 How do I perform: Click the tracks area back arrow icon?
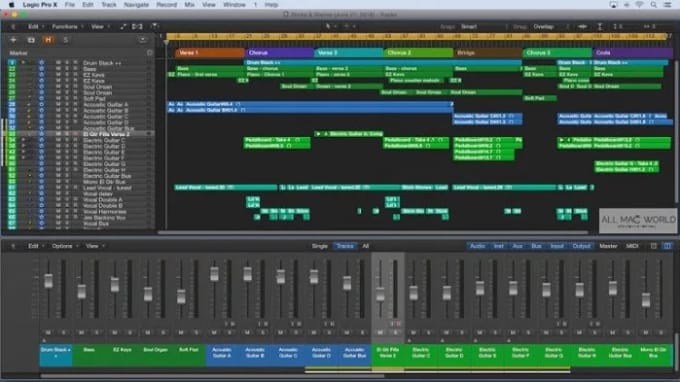(x=13, y=26)
